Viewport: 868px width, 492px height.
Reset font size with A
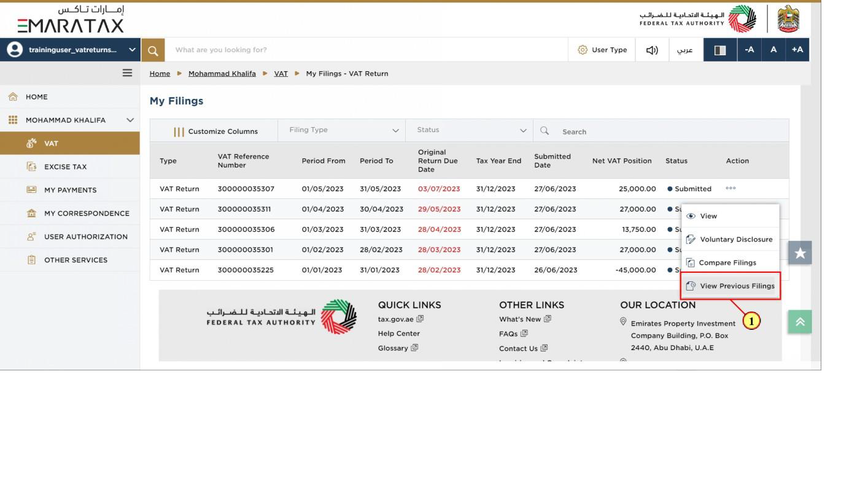click(773, 50)
